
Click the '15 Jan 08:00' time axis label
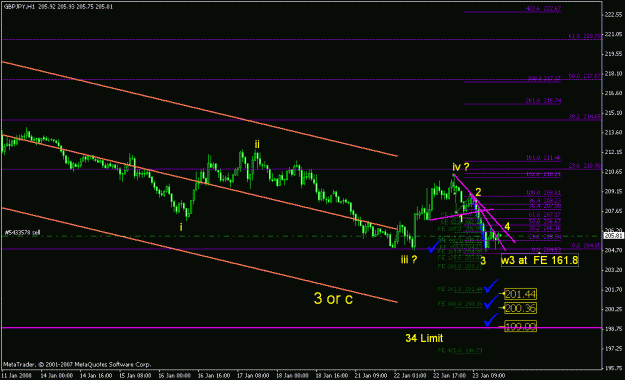coord(135,376)
